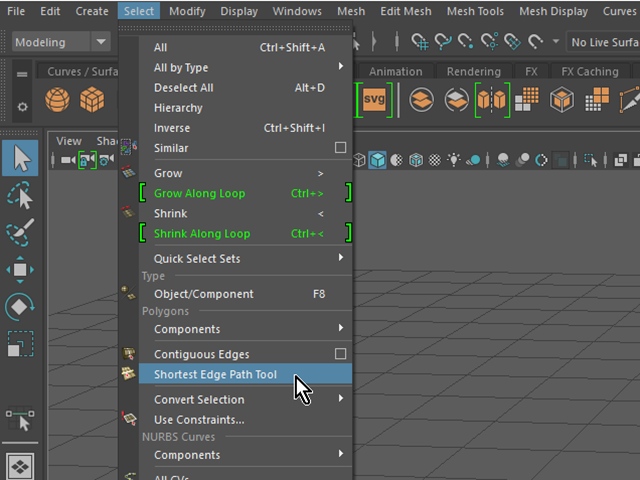The width and height of the screenshot is (640, 480).
Task: Choose the Rotate tool
Action: (20, 307)
